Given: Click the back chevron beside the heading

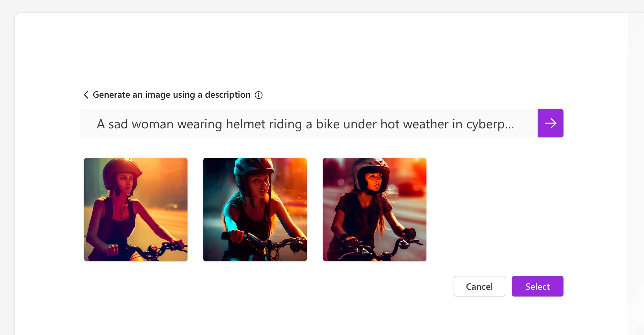Looking at the screenshot, I should pyautogui.click(x=86, y=95).
